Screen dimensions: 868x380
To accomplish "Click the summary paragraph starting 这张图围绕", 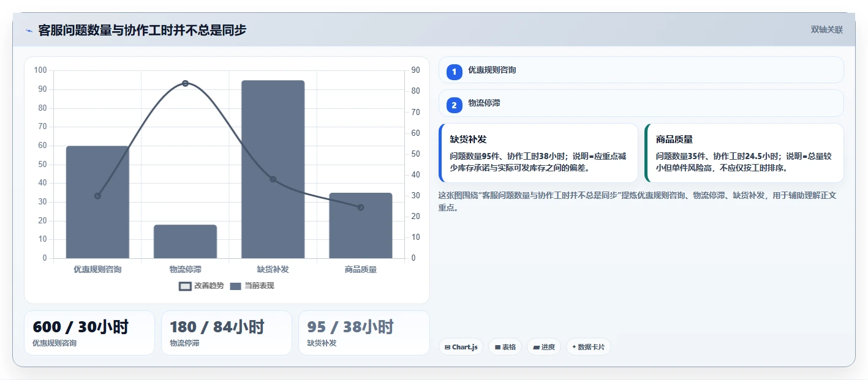I will click(638, 201).
